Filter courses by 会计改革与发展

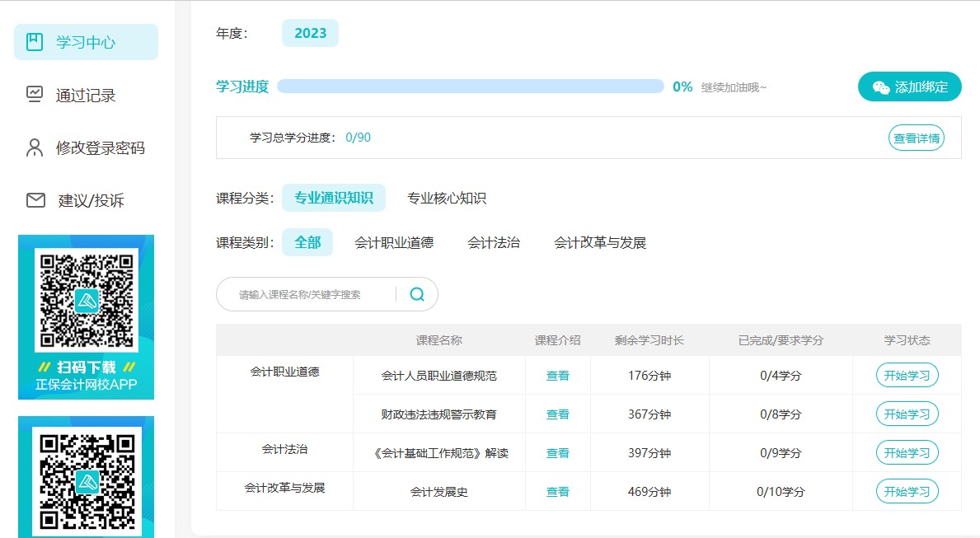tap(599, 243)
